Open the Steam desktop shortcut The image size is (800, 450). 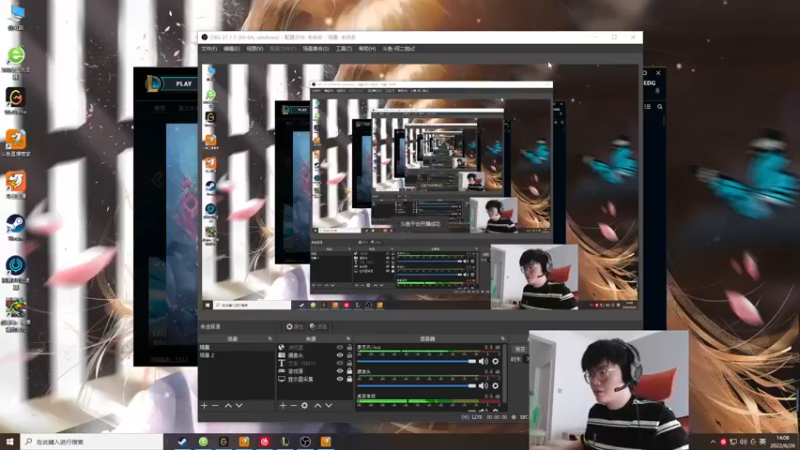tap(15, 228)
